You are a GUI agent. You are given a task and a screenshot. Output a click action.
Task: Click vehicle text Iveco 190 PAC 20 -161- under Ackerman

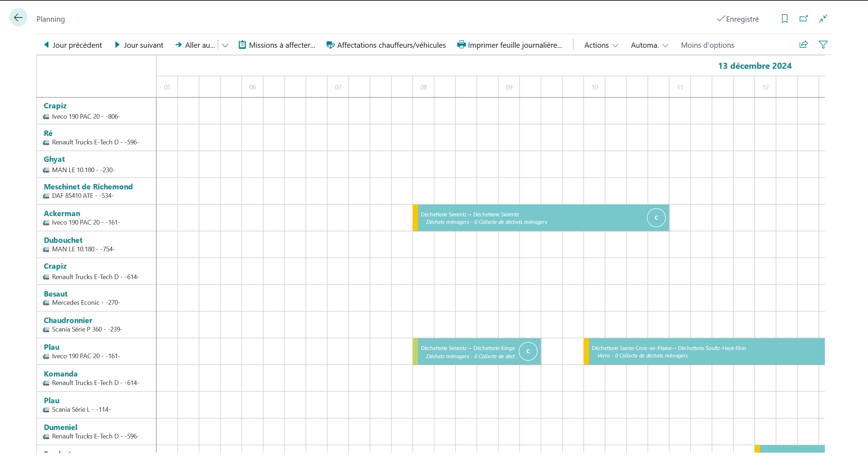click(86, 222)
